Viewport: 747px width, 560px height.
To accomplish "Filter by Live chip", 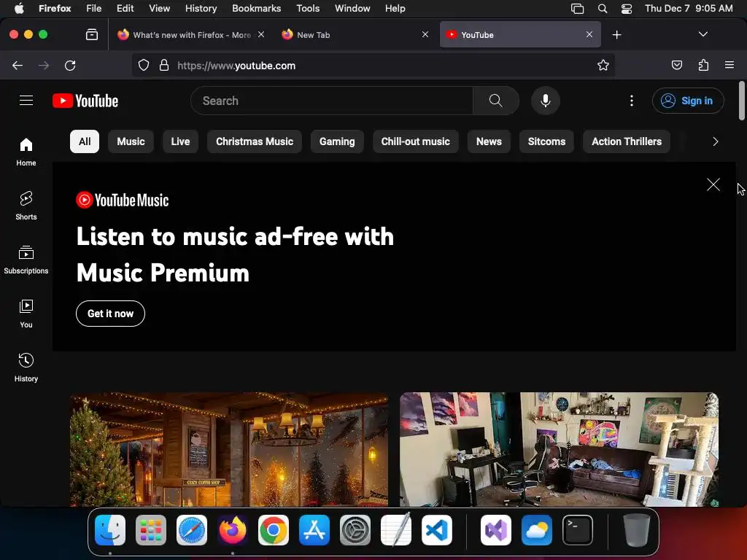I will (x=181, y=141).
